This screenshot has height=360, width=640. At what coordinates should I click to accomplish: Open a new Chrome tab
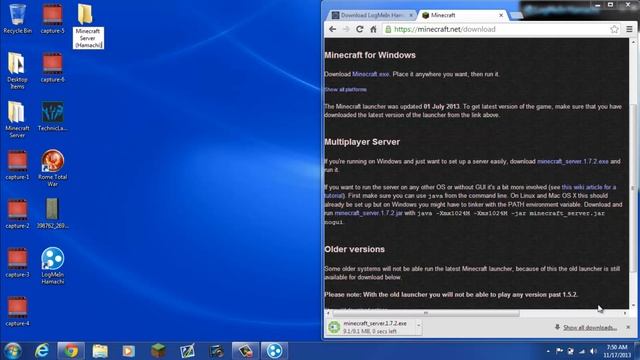[x=516, y=16]
